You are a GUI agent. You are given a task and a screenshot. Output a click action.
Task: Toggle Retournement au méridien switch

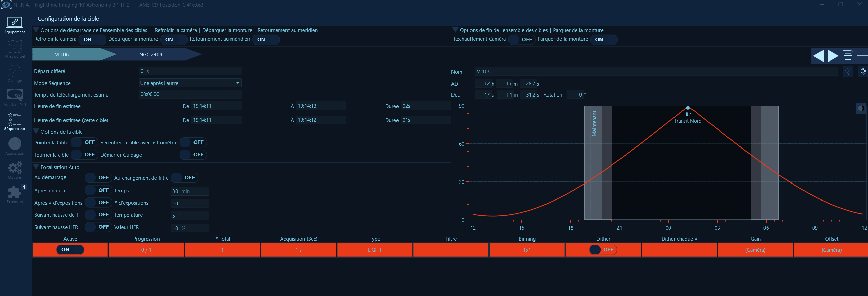(266, 39)
